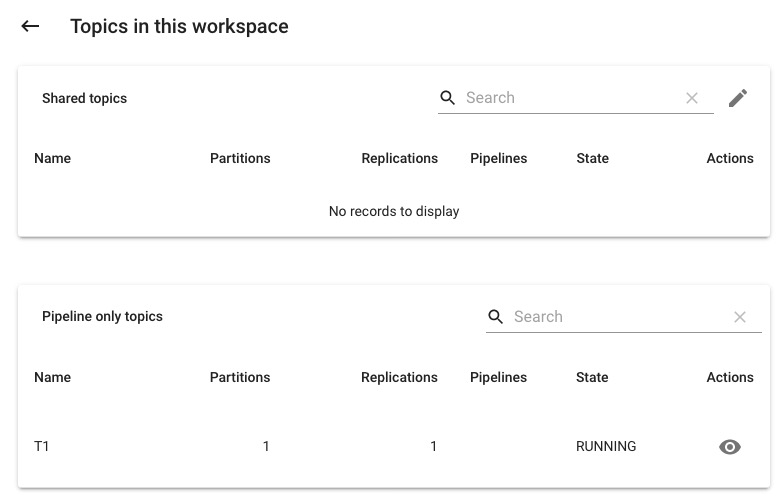
Task: Sort Pipeline only topics by Name column
Action: 52,378
